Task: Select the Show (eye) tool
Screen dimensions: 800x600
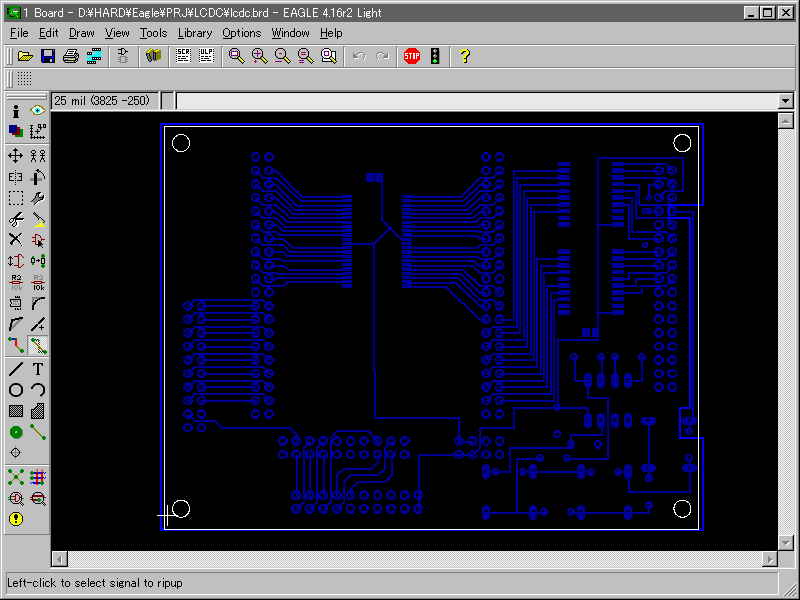Action: pos(38,111)
